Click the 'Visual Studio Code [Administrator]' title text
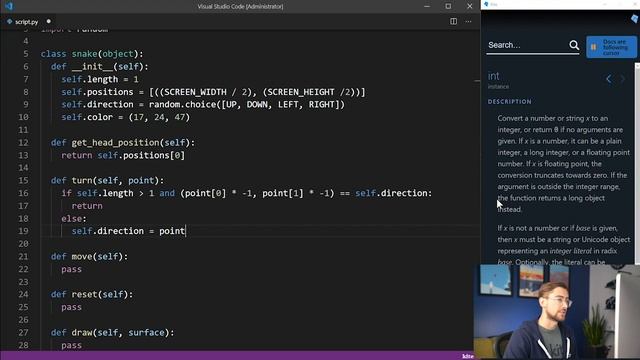The width and height of the screenshot is (640, 360). 240,6
